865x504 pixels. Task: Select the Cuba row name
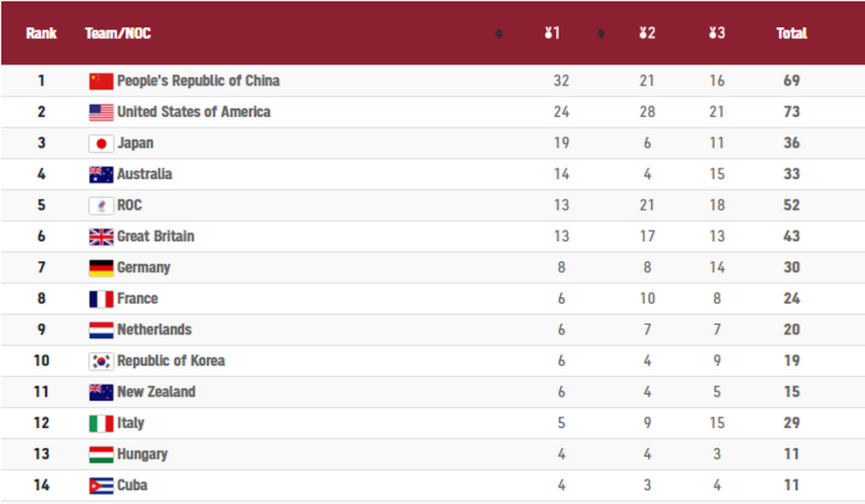click(x=133, y=486)
